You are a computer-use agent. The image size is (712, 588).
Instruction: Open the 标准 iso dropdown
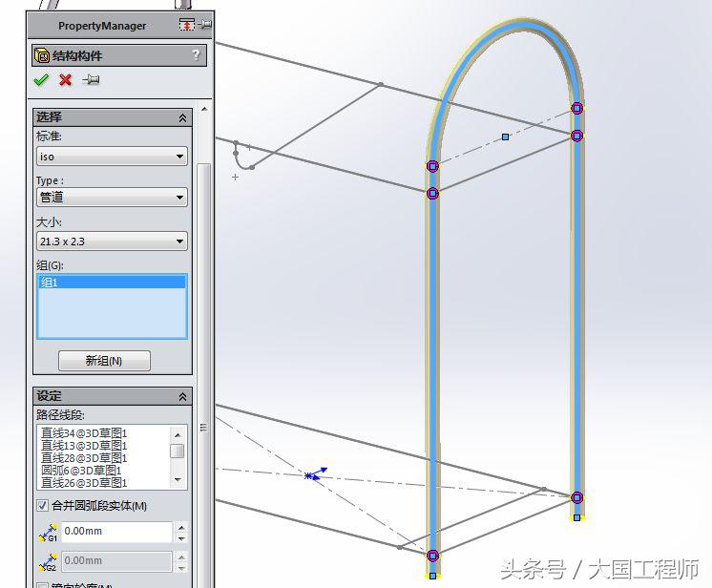(112, 157)
